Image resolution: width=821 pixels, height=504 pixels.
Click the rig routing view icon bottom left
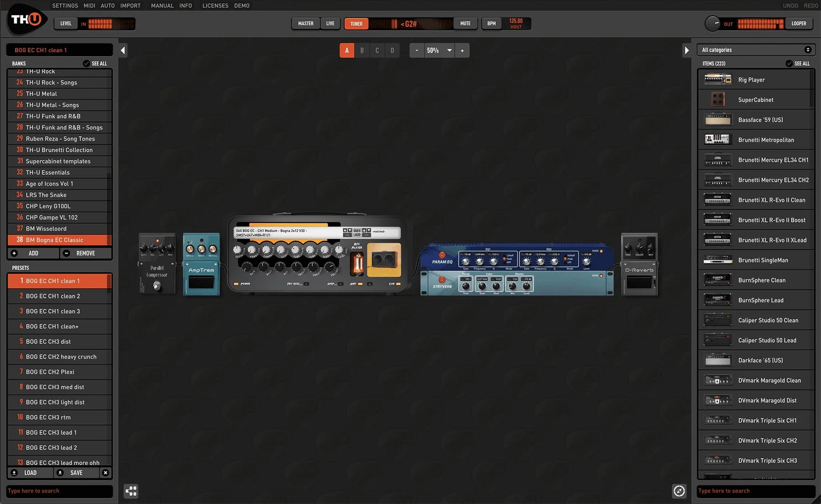131,491
